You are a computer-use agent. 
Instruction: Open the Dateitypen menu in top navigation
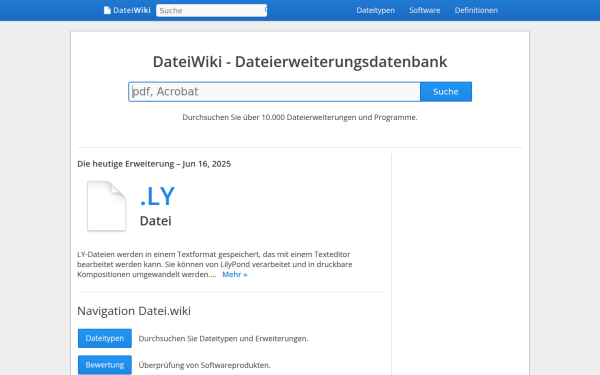point(375,10)
